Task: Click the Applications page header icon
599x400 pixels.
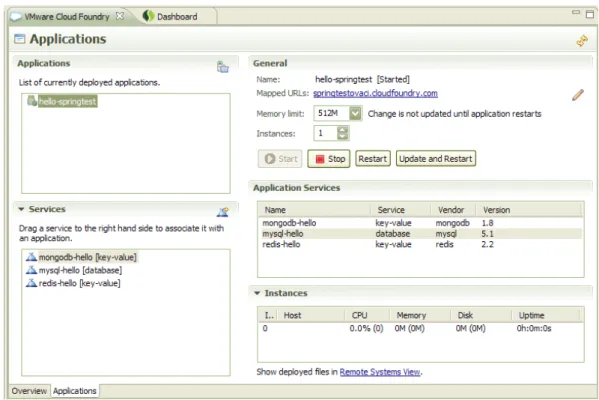Action: coord(19,39)
